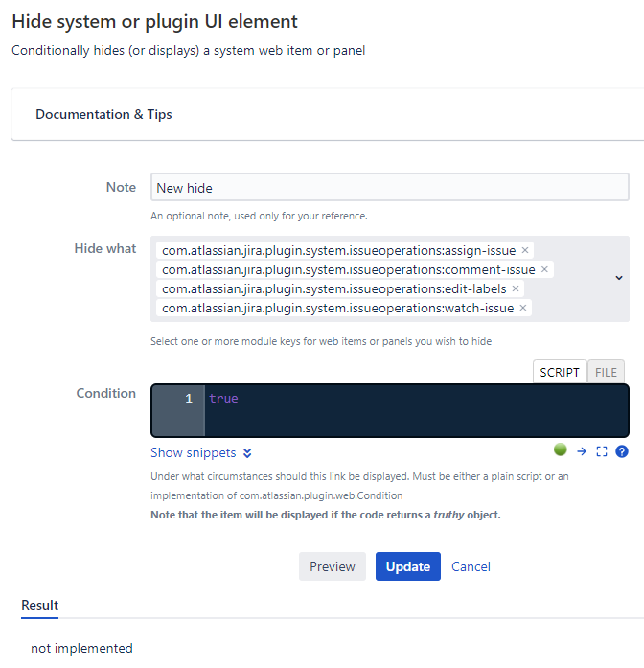644x668 pixels.
Task: Click the Preview button
Action: 333,566
